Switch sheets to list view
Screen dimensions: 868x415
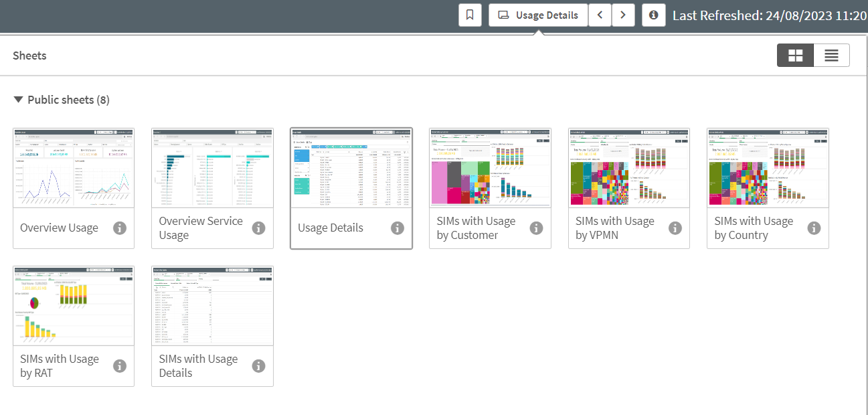tap(831, 56)
